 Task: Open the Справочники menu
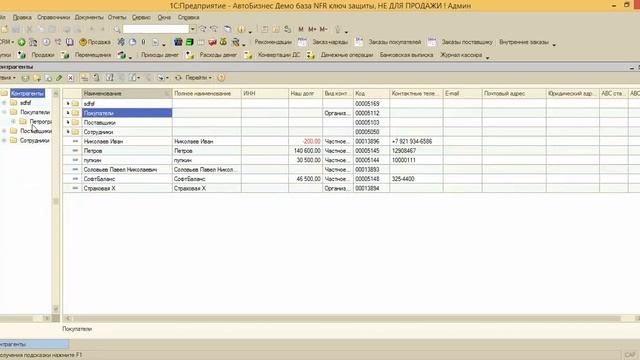pyautogui.click(x=53, y=18)
